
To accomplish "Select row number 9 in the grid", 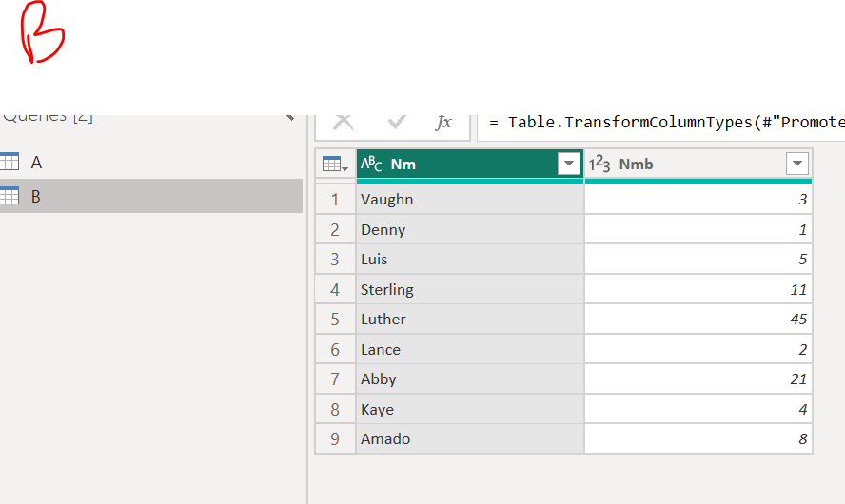I will point(335,438).
